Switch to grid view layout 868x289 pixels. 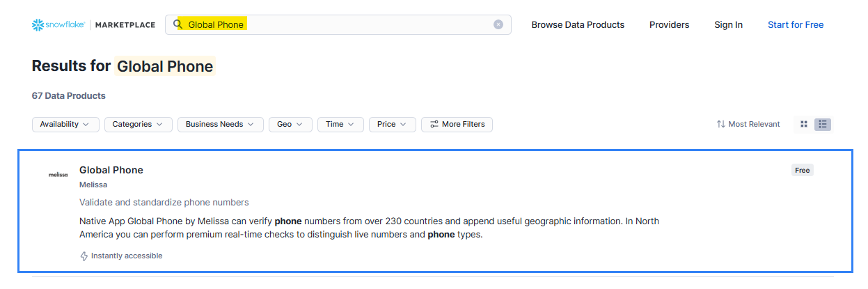pos(804,124)
